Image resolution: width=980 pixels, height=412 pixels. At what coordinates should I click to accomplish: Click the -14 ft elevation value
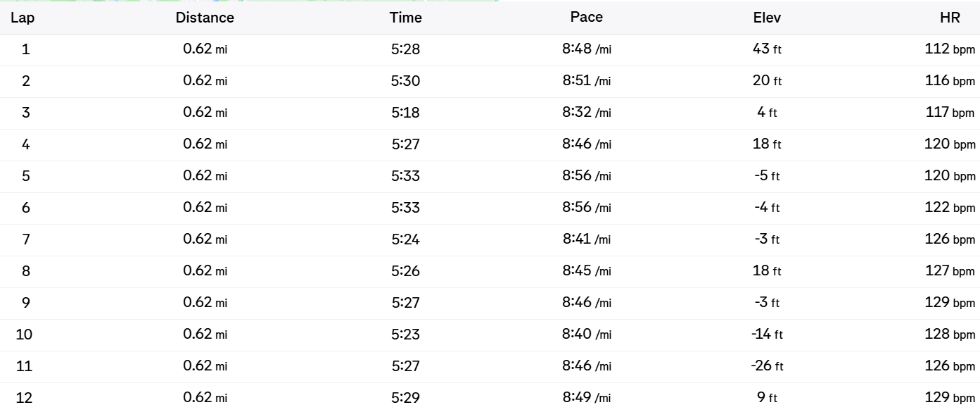[767, 335]
